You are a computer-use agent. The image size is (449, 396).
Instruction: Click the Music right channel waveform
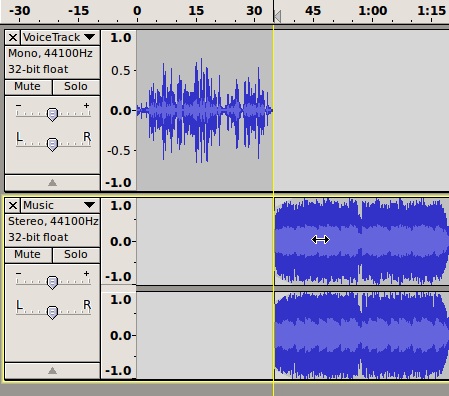[362, 335]
